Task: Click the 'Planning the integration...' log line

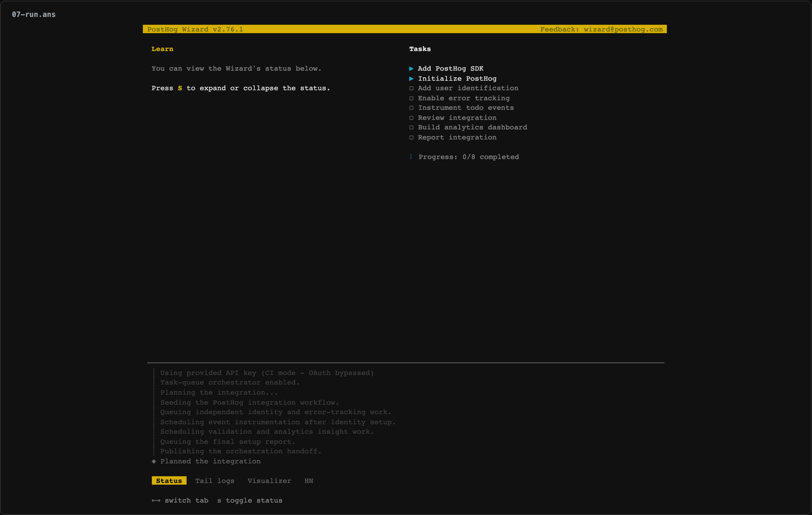Action: [219, 392]
